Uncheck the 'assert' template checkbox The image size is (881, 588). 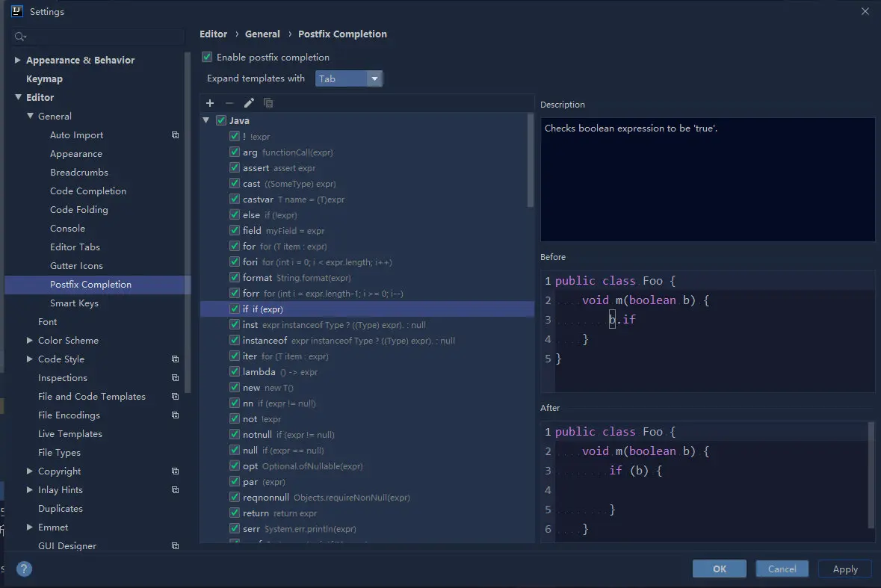(x=235, y=167)
